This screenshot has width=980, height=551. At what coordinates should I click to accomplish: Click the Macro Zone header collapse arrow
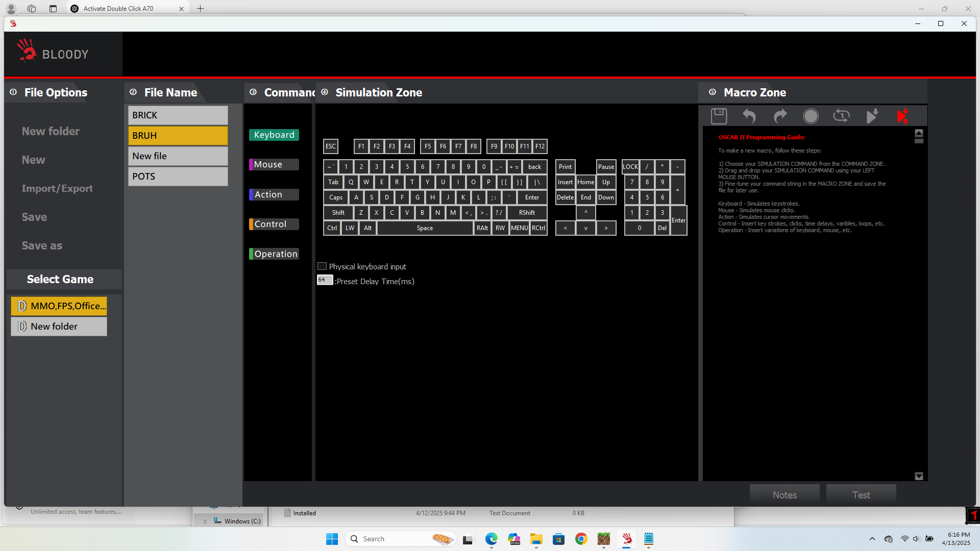tap(713, 92)
